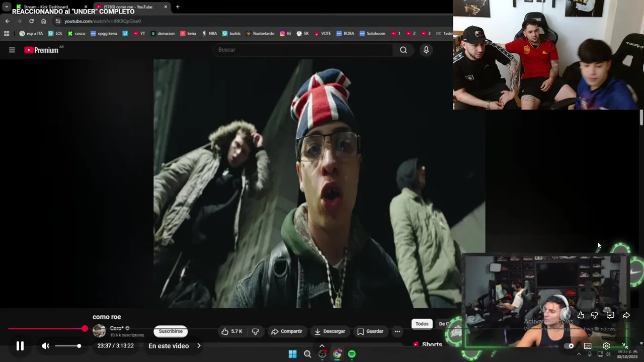Toggle subtitles with the captions icon

[x=588, y=346]
